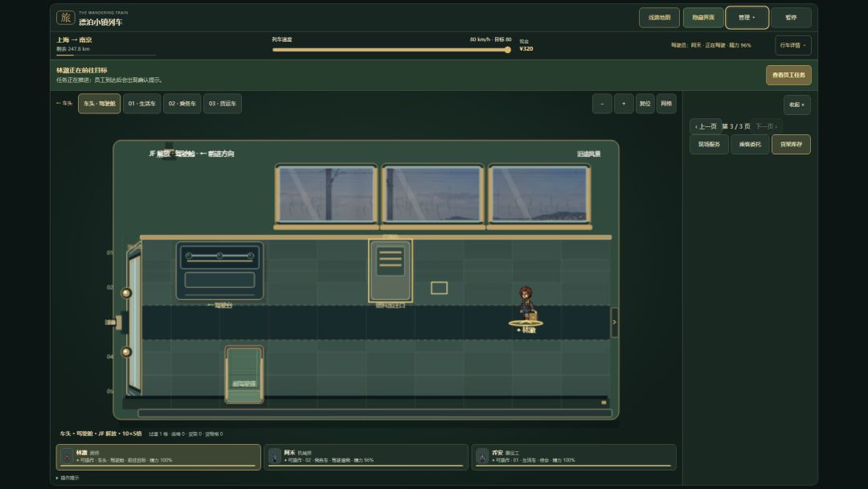This screenshot has width=868, height=489.
Task: Go to next car using right-edge arrow
Action: pyautogui.click(x=614, y=323)
